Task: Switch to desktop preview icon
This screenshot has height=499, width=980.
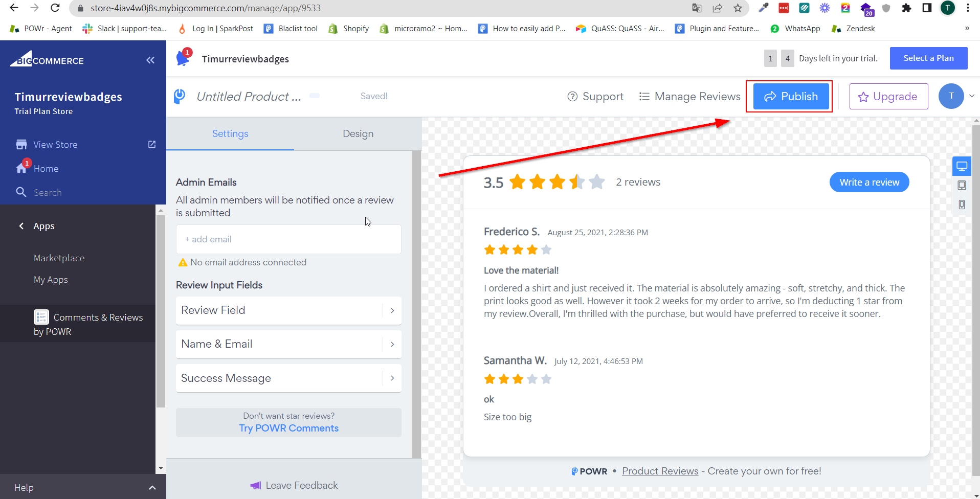Action: (962, 166)
